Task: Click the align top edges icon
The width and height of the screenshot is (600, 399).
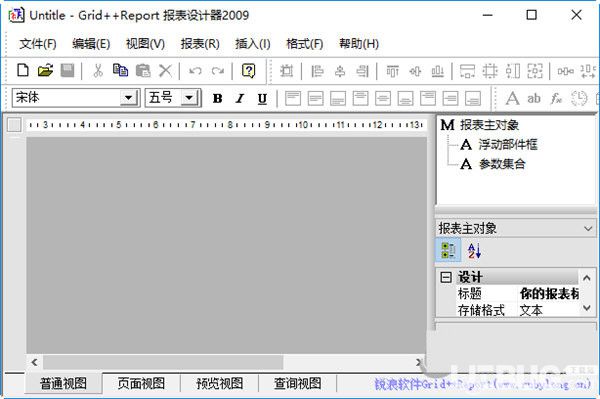Action: click(393, 71)
